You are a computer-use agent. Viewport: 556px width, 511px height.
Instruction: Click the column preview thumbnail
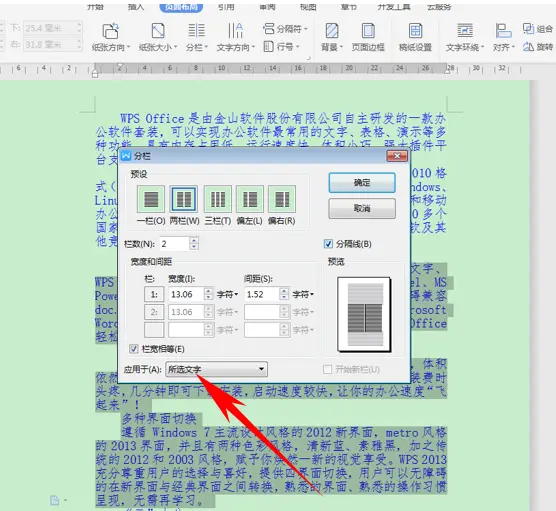(365, 315)
